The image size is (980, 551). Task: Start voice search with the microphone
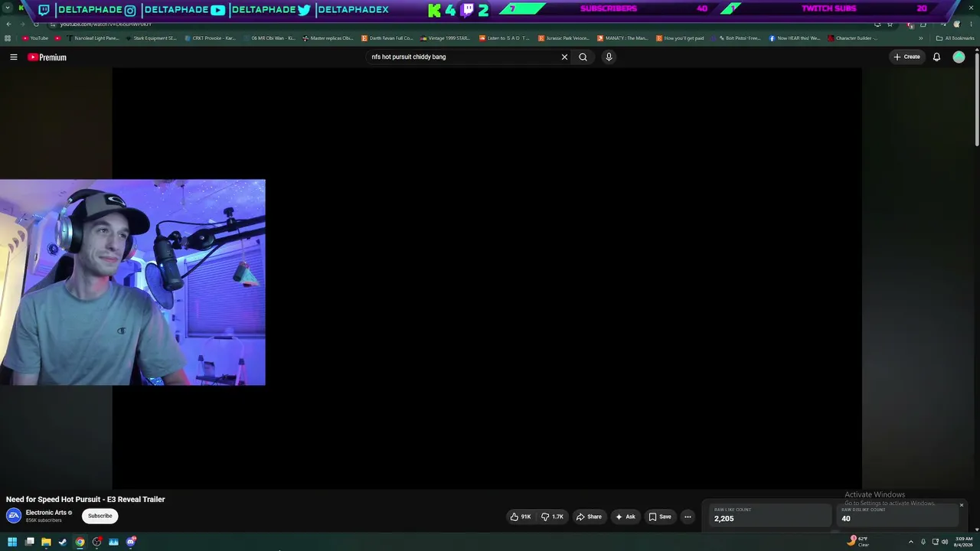point(609,57)
